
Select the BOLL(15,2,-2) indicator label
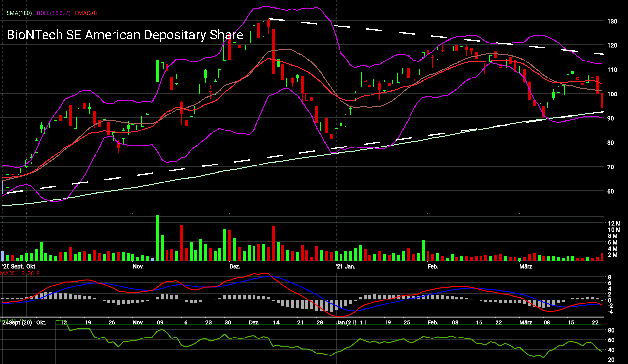coord(53,13)
